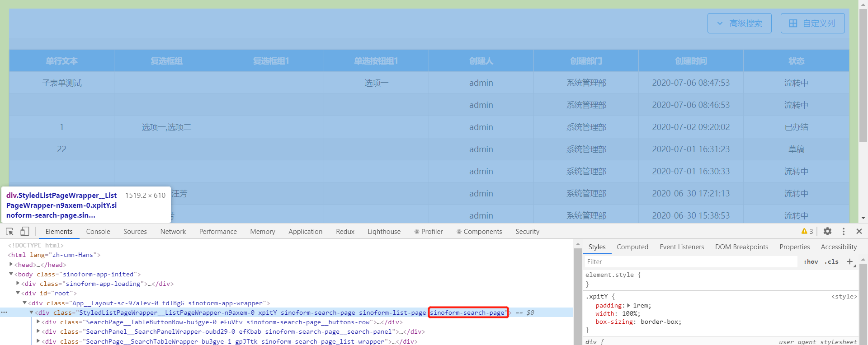Screen dimensions: 868x345
Task: Click the 子表单测试 cell
Action: (x=61, y=83)
